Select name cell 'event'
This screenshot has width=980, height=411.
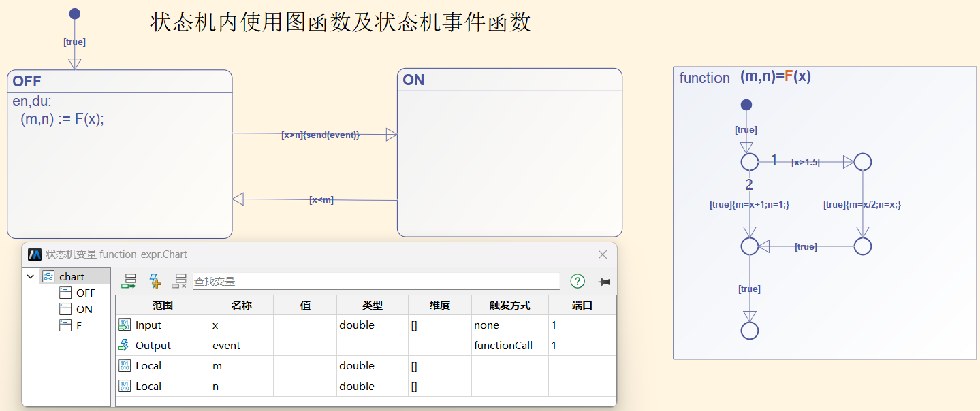(x=242, y=346)
